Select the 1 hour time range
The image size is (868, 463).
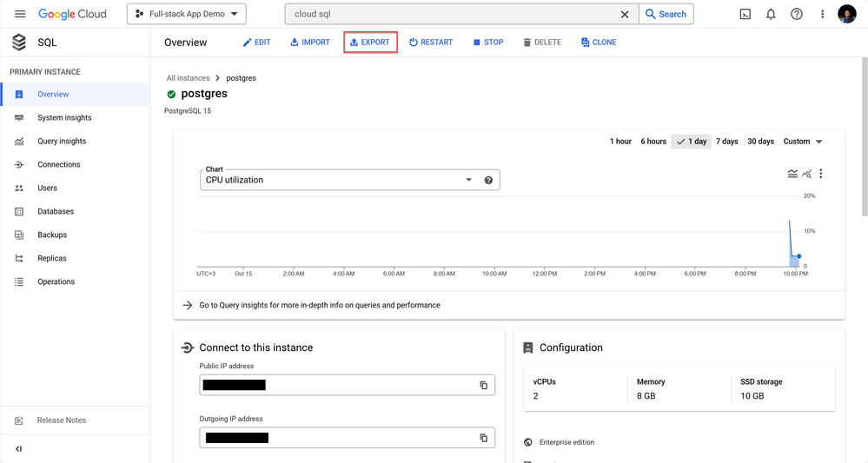[x=620, y=142]
